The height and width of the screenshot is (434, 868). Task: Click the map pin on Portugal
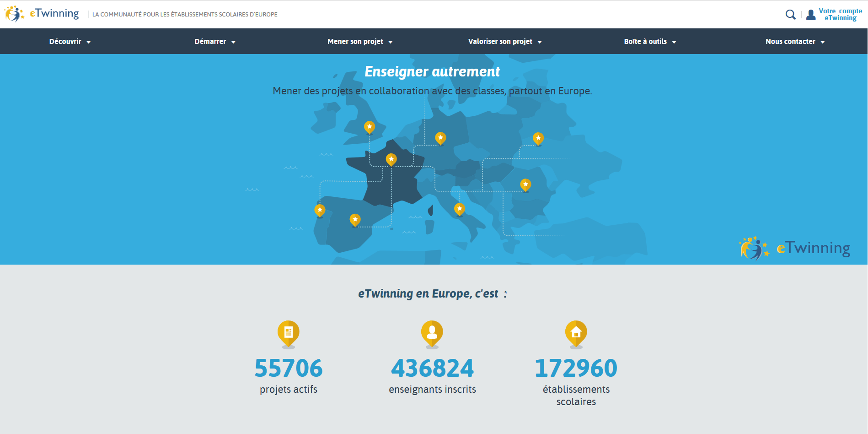319,210
